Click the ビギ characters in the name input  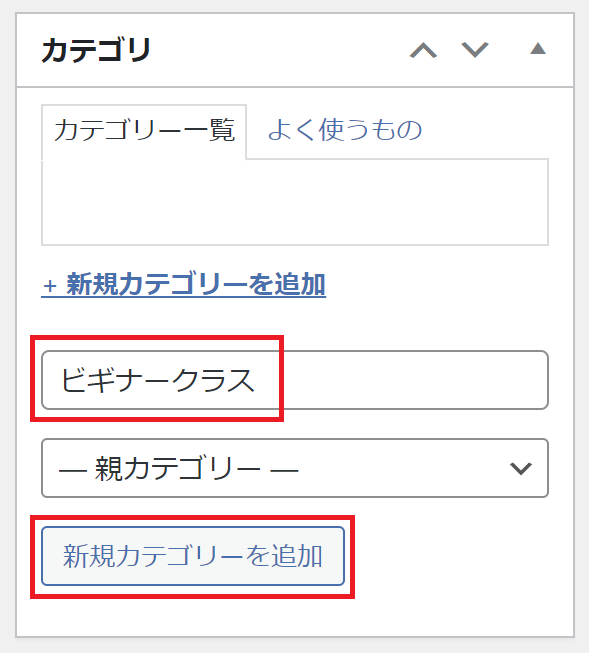pos(87,380)
